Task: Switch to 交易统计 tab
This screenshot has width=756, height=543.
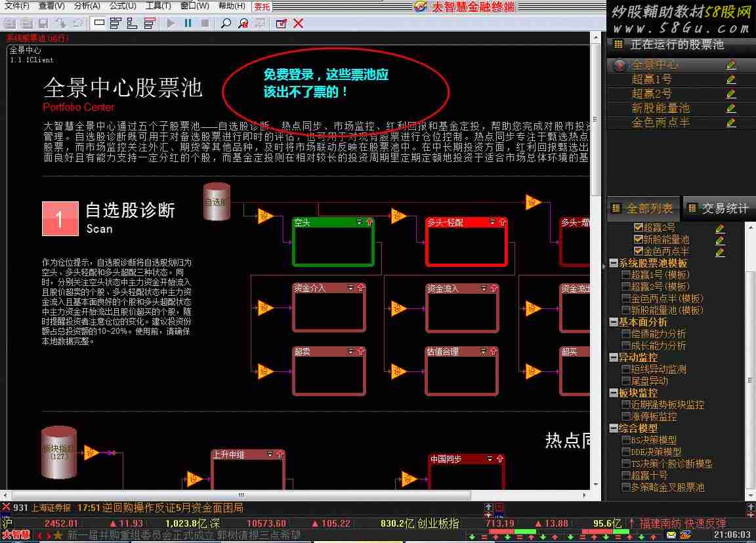Action: tap(719, 209)
